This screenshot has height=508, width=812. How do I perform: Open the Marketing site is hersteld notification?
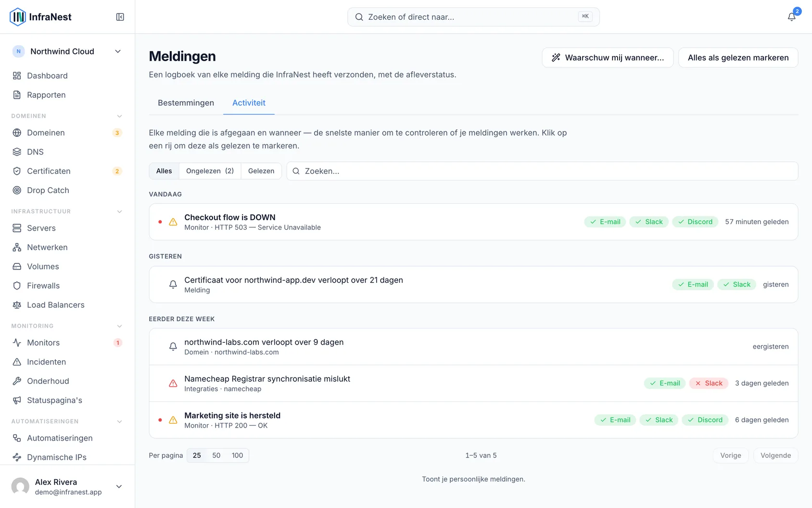click(473, 420)
